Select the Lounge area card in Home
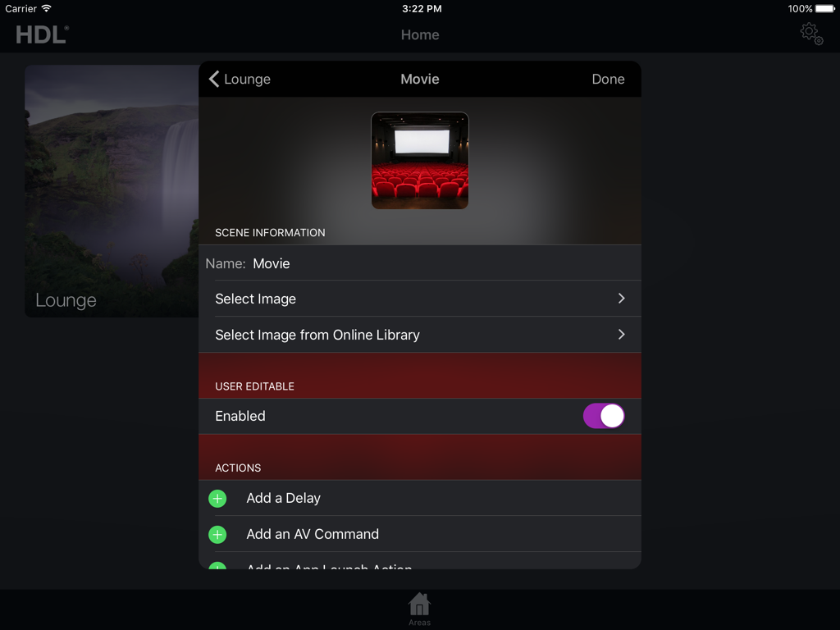The height and width of the screenshot is (630, 840). [112, 191]
